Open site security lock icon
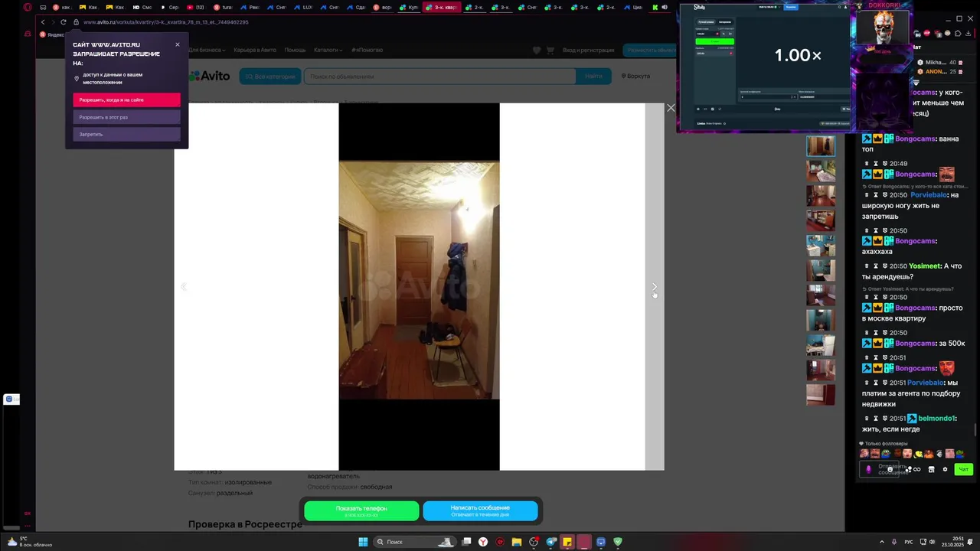 pyautogui.click(x=76, y=22)
